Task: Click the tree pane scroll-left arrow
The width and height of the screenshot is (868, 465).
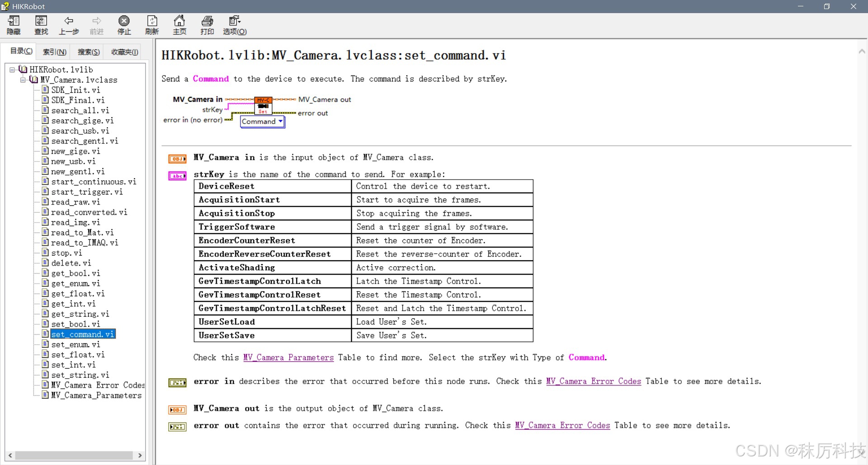Action: point(10,456)
